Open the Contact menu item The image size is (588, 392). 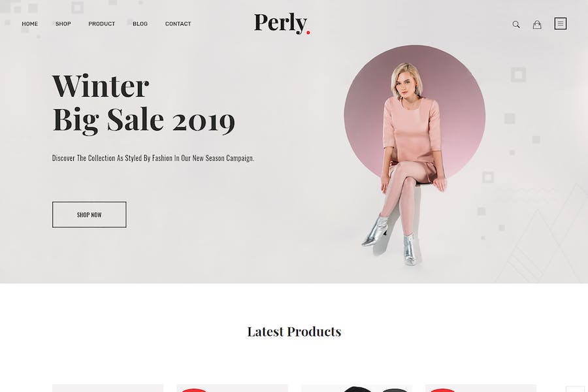(178, 24)
